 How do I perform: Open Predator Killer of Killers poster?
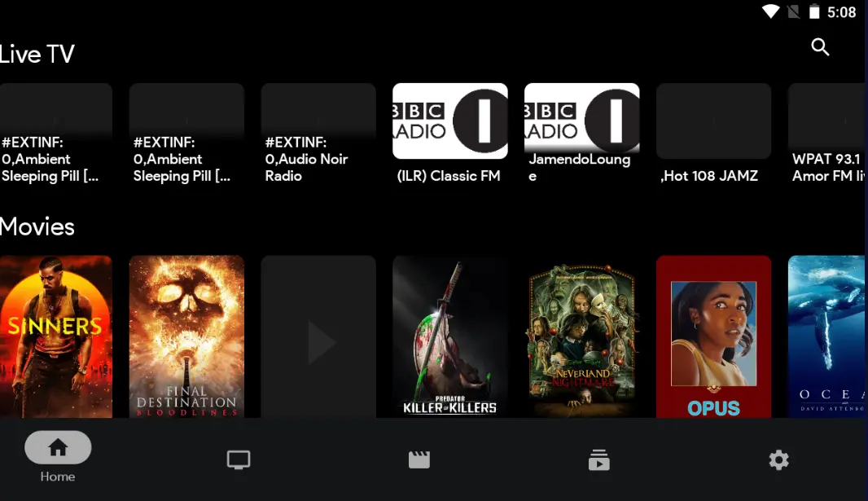pyautogui.click(x=450, y=336)
